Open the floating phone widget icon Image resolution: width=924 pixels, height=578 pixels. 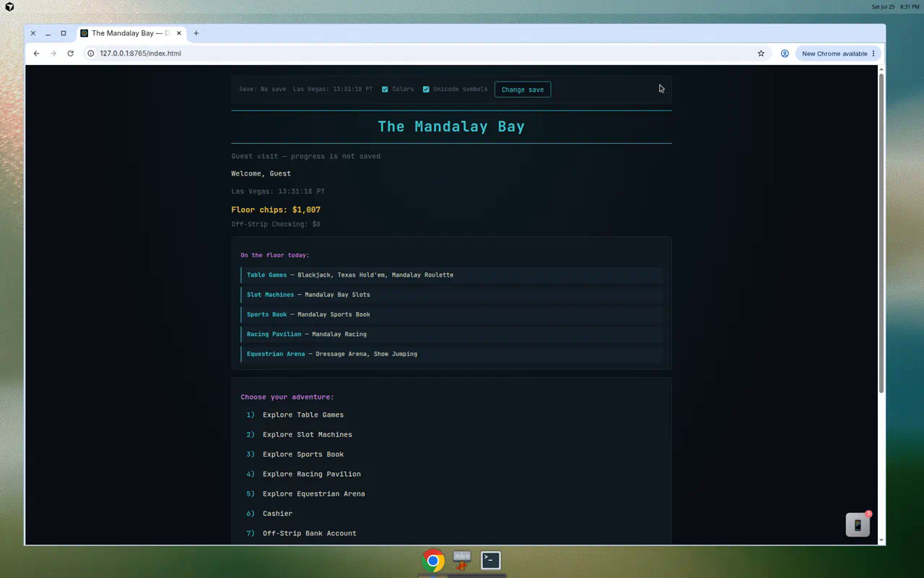858,525
